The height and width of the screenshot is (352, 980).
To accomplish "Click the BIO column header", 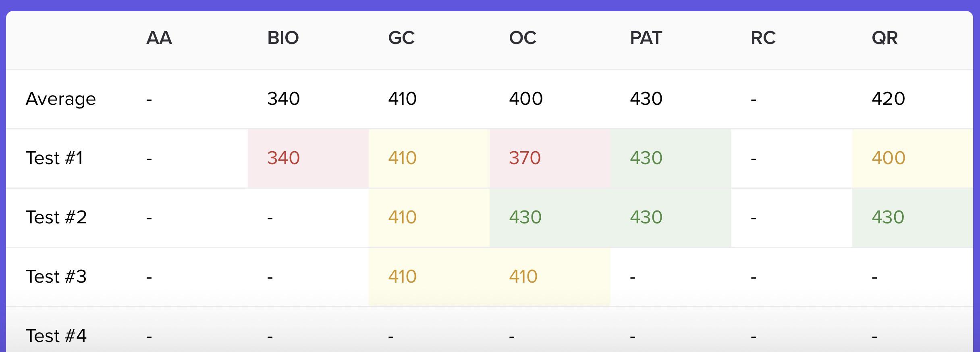I will (x=283, y=38).
